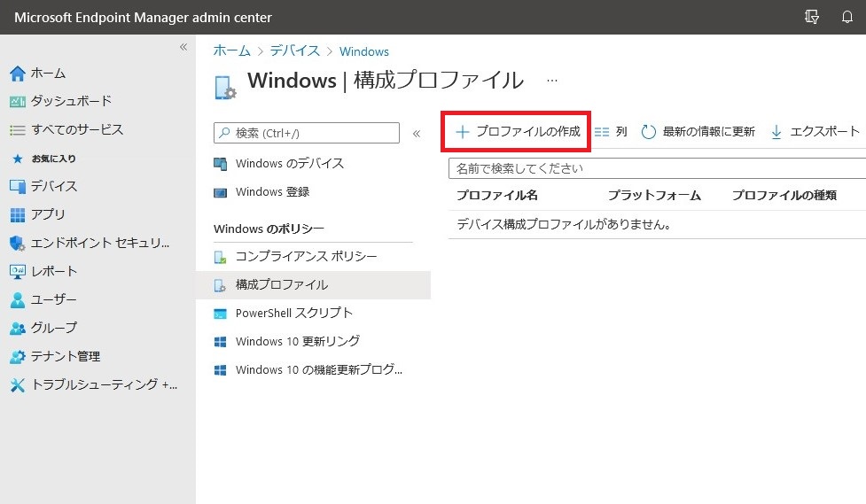
Task: Sort by プロファイルの種類 column header
Action: click(784, 196)
